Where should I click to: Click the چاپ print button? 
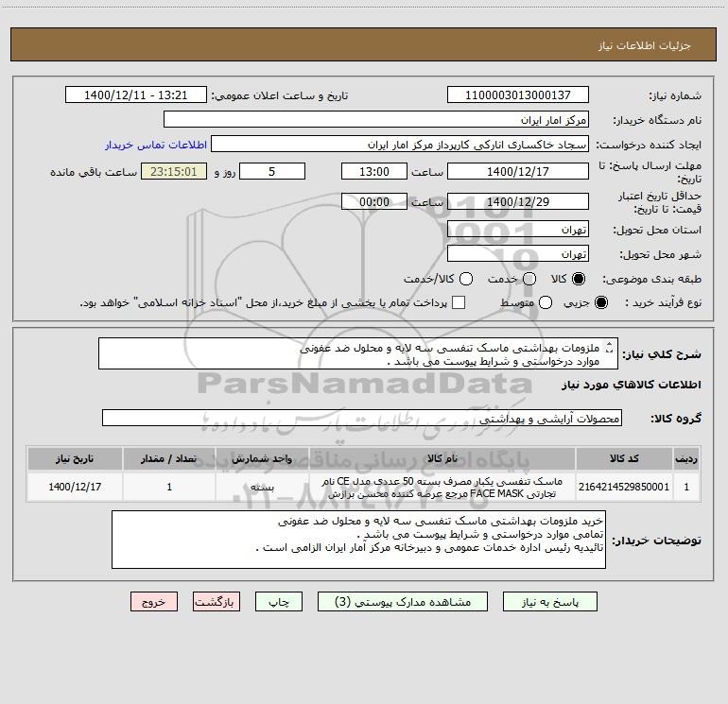pyautogui.click(x=279, y=602)
